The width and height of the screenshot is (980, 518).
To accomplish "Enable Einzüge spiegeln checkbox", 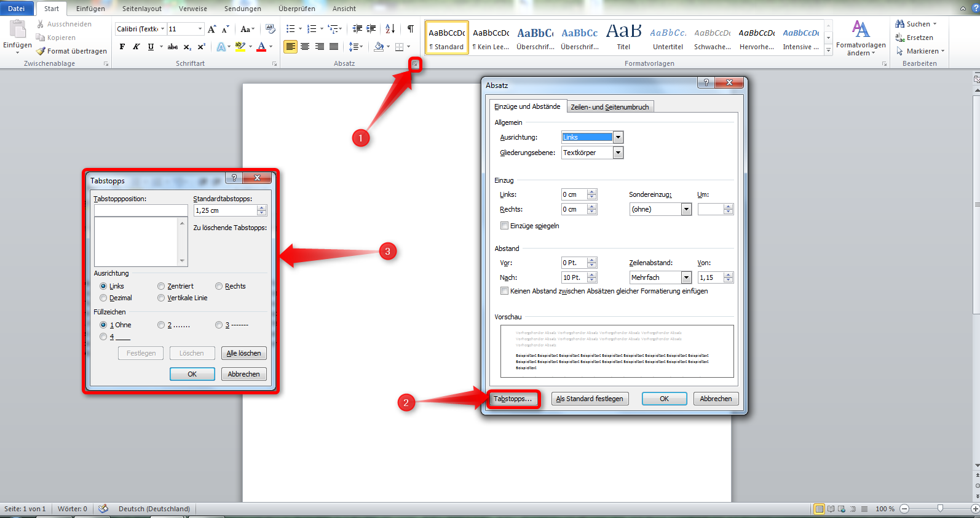I will pyautogui.click(x=505, y=226).
